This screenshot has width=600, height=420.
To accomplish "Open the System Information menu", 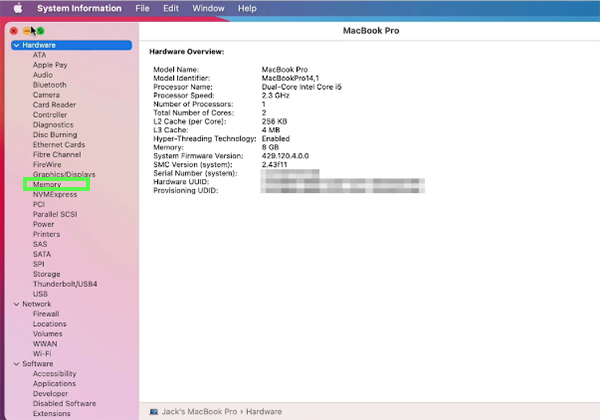I will click(79, 8).
